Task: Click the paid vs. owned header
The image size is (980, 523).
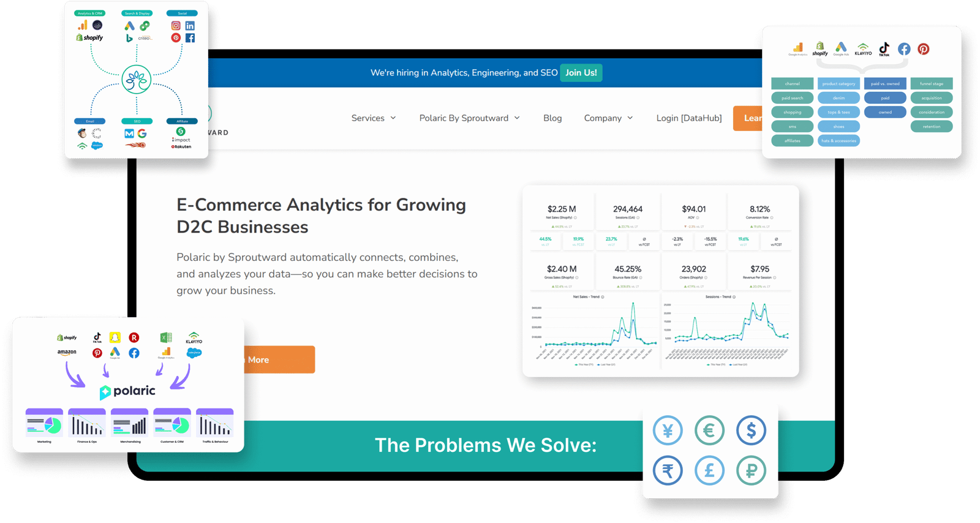Action: pos(885,83)
